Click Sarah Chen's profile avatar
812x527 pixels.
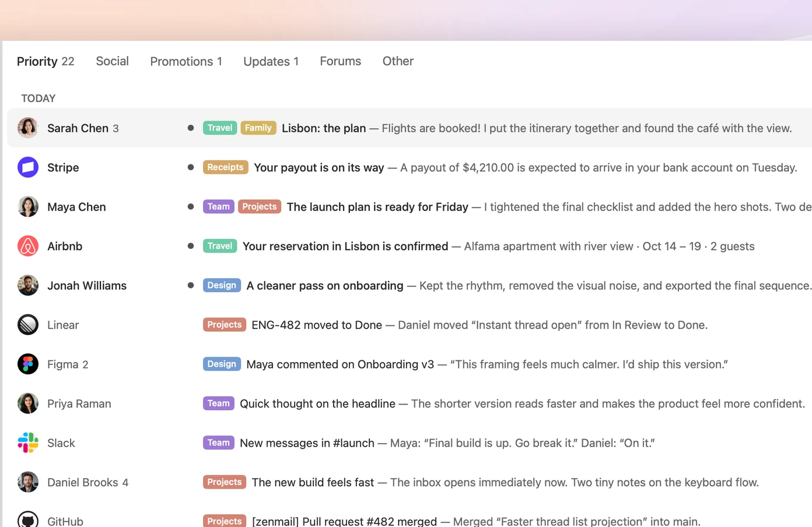28,128
